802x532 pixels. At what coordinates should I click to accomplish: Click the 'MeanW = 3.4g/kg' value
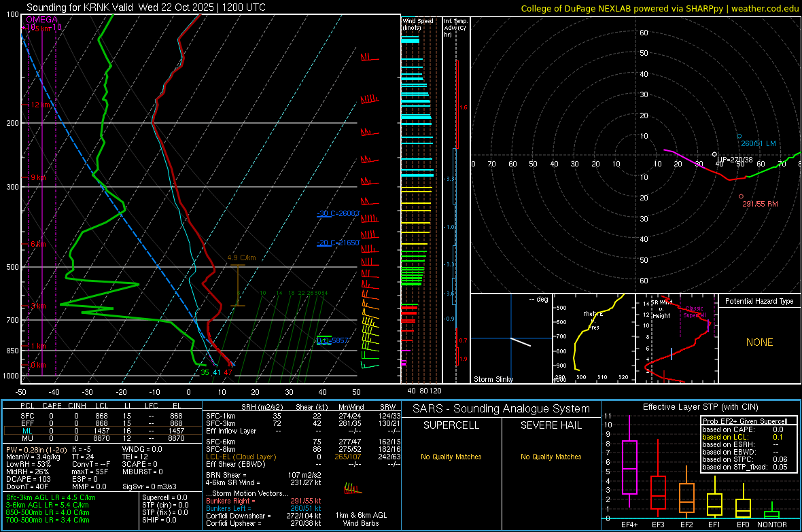33,457
